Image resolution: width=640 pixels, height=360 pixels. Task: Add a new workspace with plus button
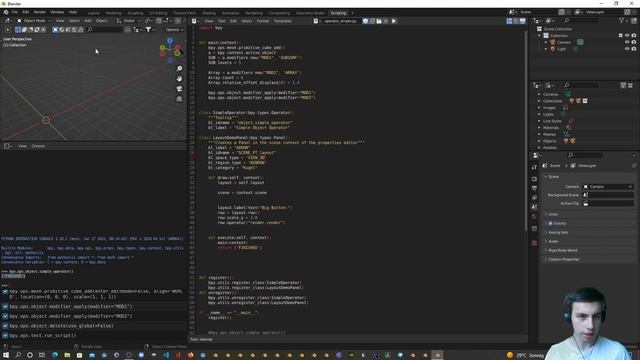coord(353,13)
